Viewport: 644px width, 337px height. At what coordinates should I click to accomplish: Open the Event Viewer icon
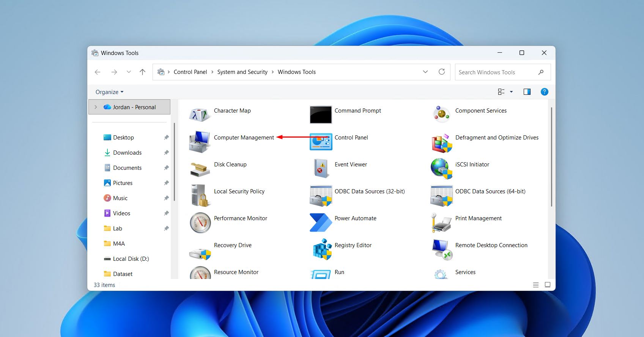point(321,169)
